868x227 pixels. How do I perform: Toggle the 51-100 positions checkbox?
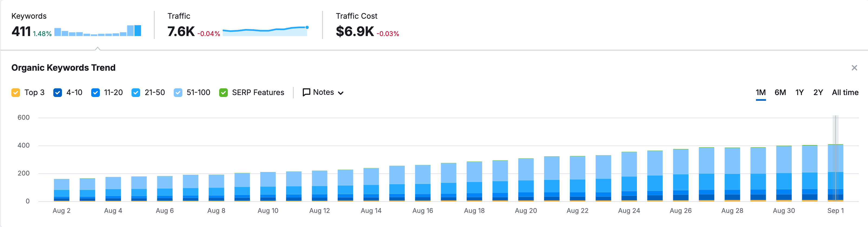click(x=178, y=93)
